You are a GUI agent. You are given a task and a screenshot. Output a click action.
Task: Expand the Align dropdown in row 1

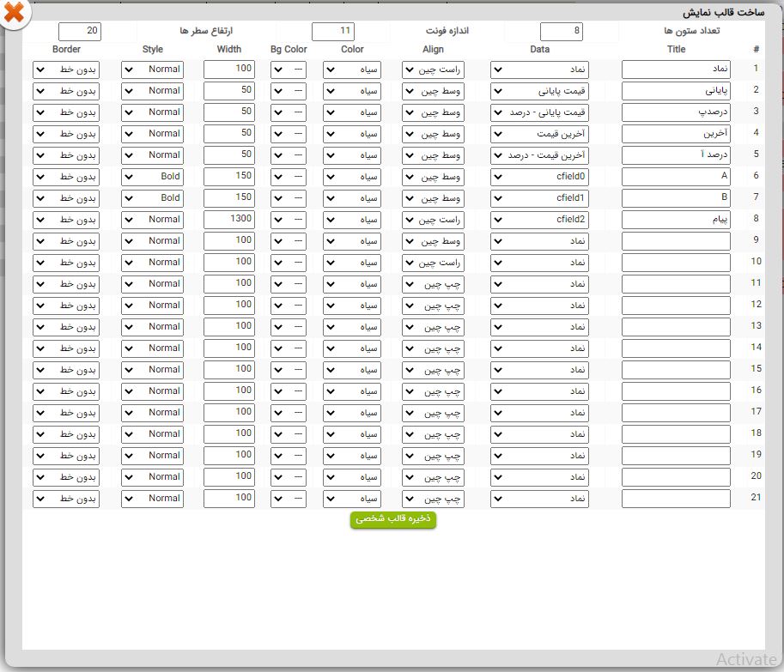click(x=433, y=70)
